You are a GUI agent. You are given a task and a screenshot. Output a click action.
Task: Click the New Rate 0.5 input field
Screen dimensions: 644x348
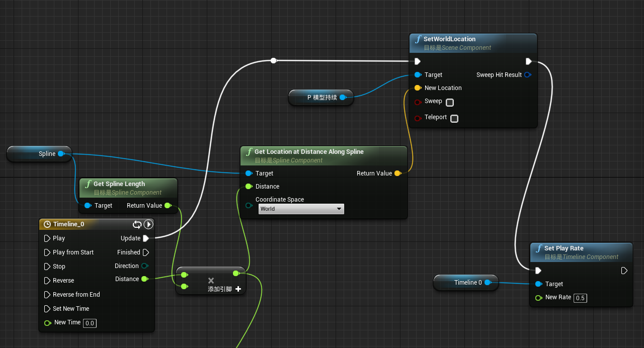[580, 298]
